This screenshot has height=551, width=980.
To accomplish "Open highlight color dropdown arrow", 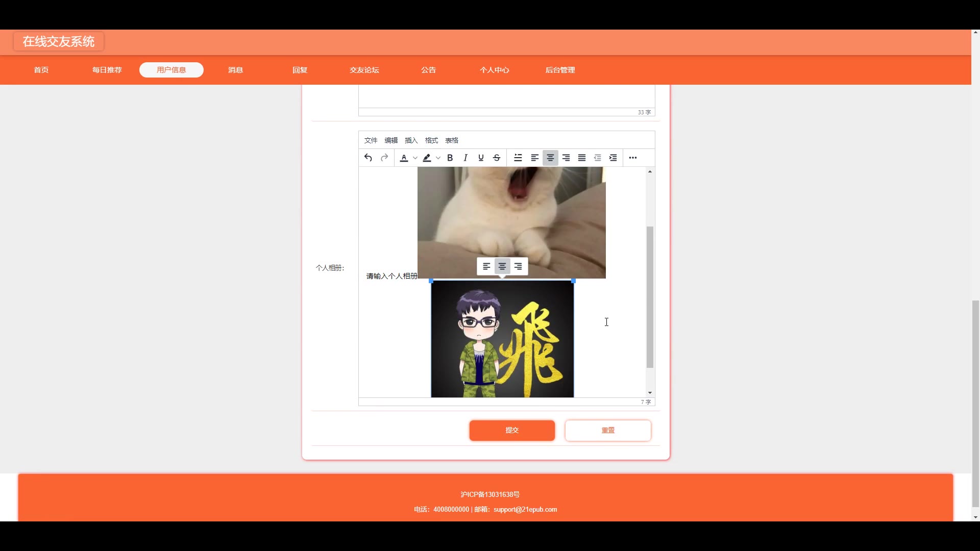I will tap(438, 158).
